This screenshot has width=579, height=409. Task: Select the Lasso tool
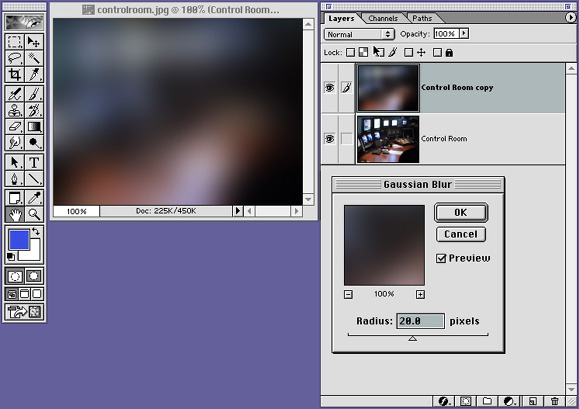[x=15, y=58]
